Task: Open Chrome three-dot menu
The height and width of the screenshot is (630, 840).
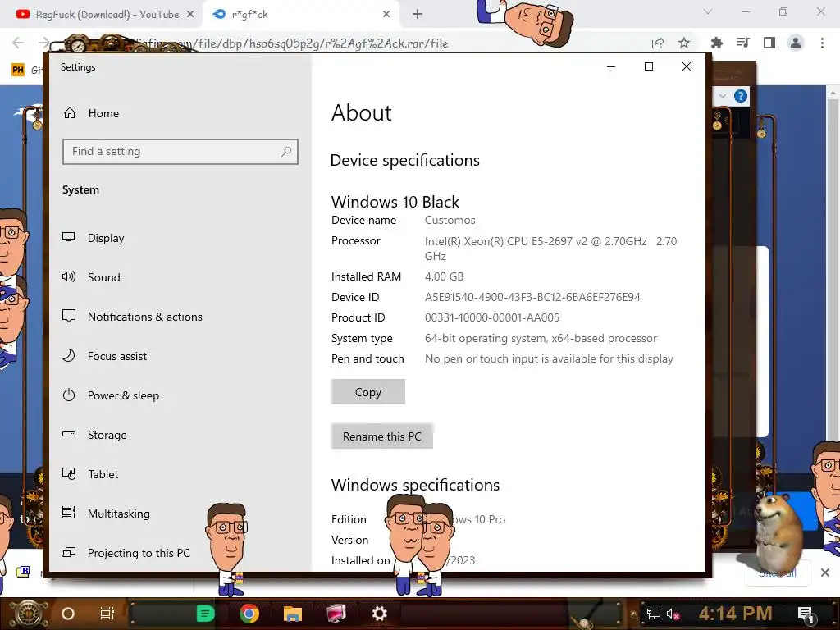Action: tap(822, 43)
